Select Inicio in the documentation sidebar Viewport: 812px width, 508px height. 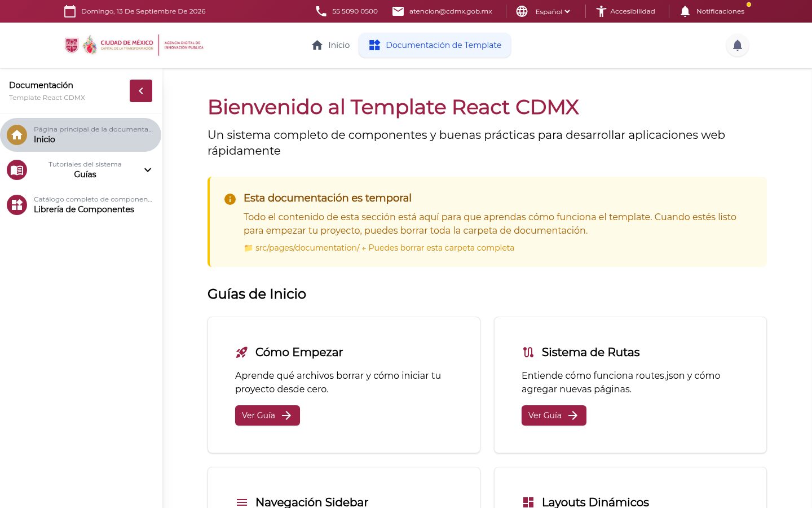[81, 135]
